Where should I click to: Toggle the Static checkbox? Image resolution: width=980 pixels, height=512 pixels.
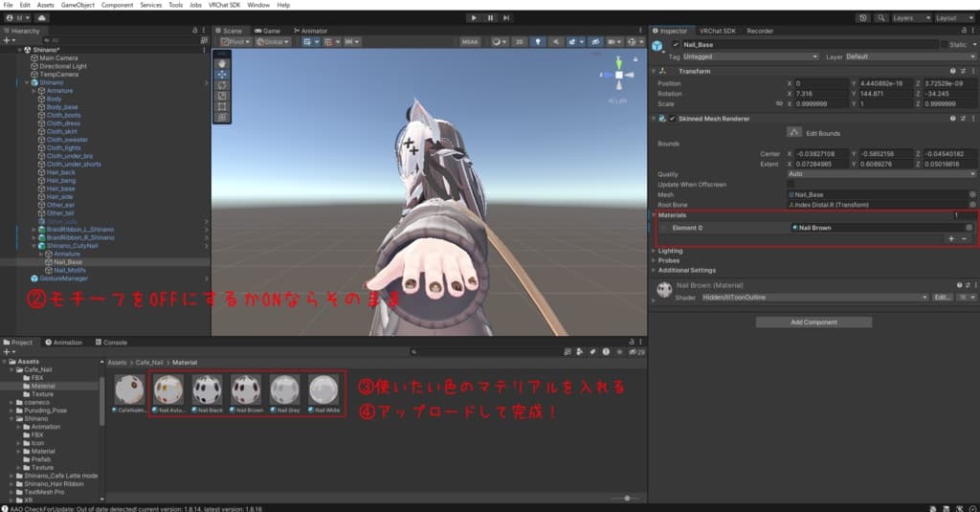[x=945, y=45]
